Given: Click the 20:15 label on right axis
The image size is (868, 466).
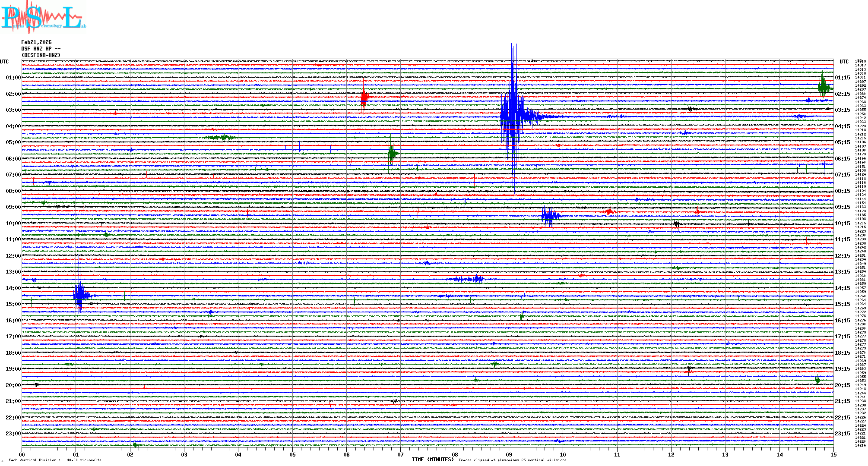Looking at the screenshot, I should (x=842, y=385).
